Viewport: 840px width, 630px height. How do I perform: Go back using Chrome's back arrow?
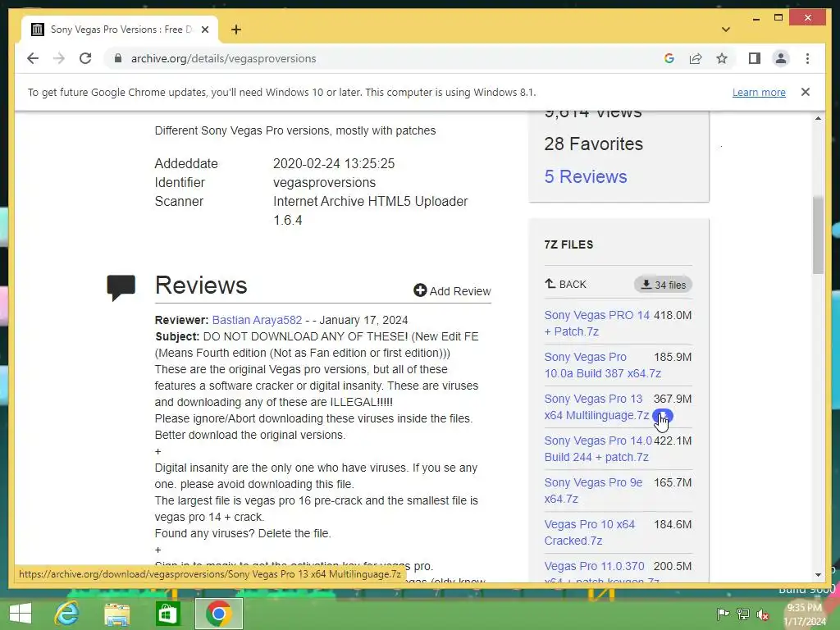tap(33, 58)
